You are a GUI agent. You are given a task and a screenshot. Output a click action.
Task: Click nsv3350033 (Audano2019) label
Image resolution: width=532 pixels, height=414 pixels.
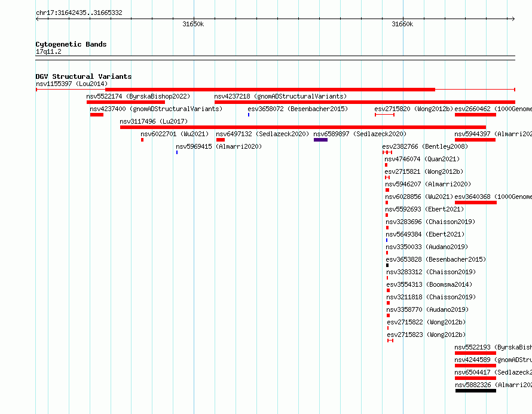tap(427, 247)
